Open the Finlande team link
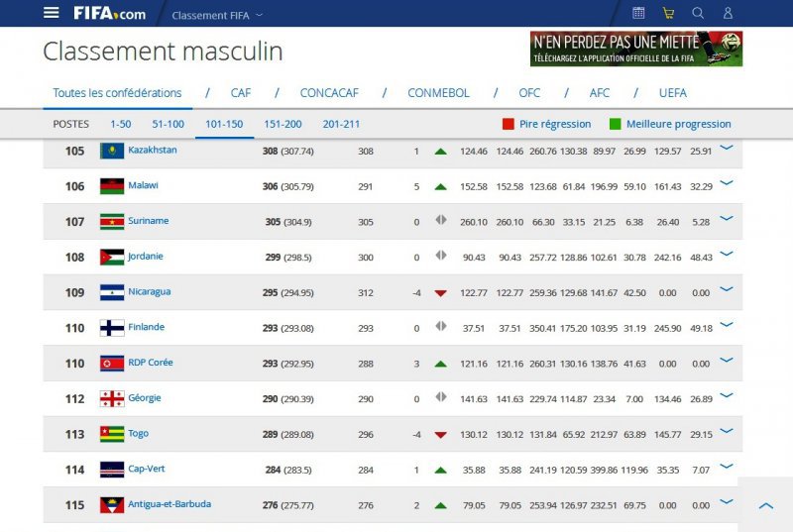The image size is (793, 532). click(x=147, y=327)
